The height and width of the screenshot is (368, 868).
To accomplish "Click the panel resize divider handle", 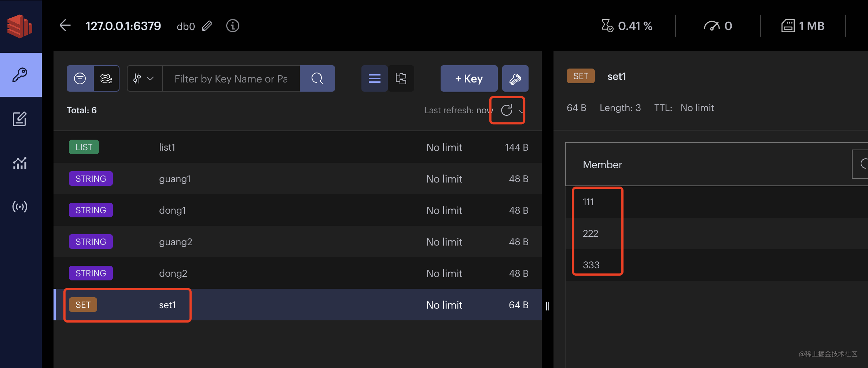I will (547, 306).
